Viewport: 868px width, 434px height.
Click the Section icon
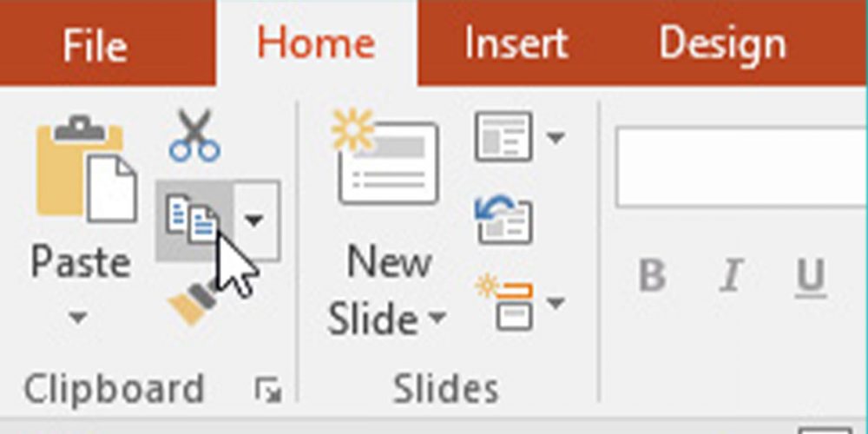coord(505,303)
